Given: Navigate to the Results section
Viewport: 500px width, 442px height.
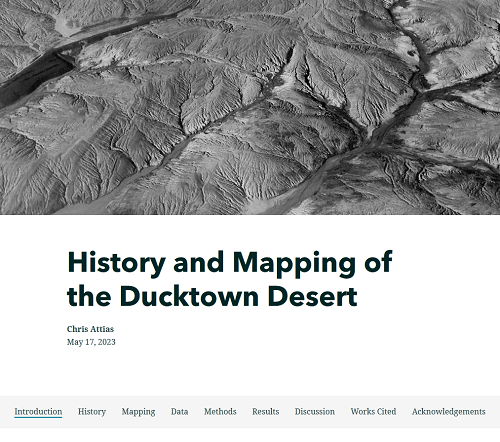Looking at the screenshot, I should pos(265,412).
